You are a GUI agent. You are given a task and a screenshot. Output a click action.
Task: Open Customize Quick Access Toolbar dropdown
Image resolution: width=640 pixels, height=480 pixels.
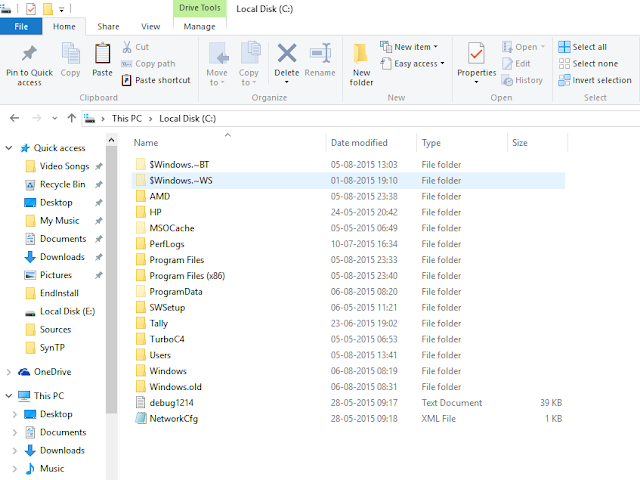pyautogui.click(x=61, y=9)
